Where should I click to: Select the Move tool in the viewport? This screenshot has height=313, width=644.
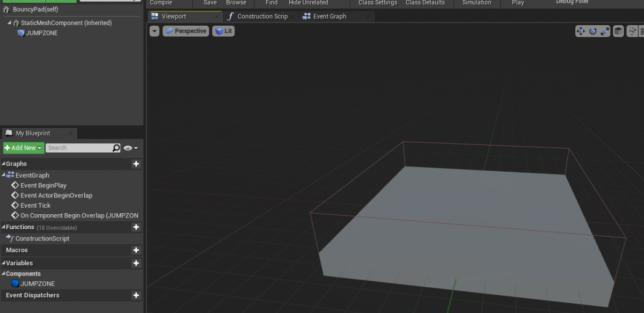(x=580, y=31)
